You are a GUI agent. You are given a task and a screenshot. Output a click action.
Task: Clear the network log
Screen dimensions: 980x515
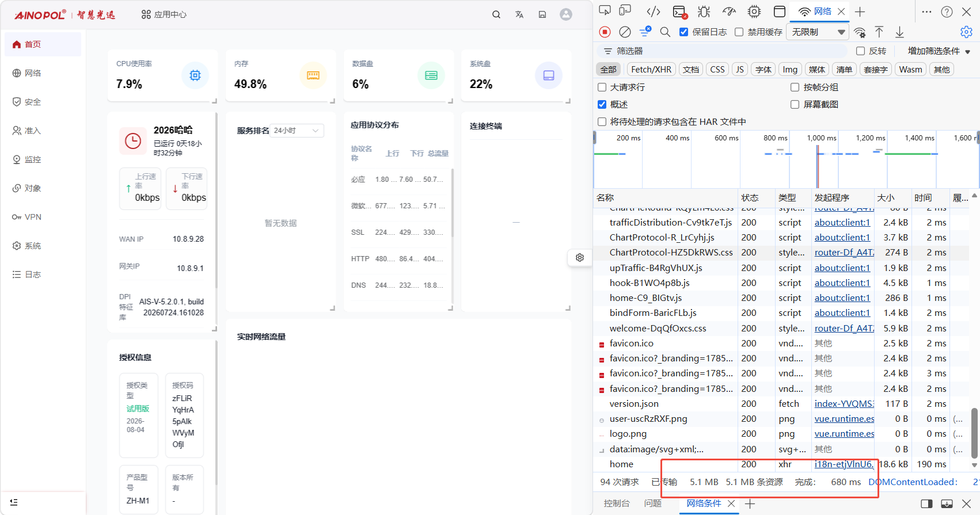pyautogui.click(x=625, y=32)
